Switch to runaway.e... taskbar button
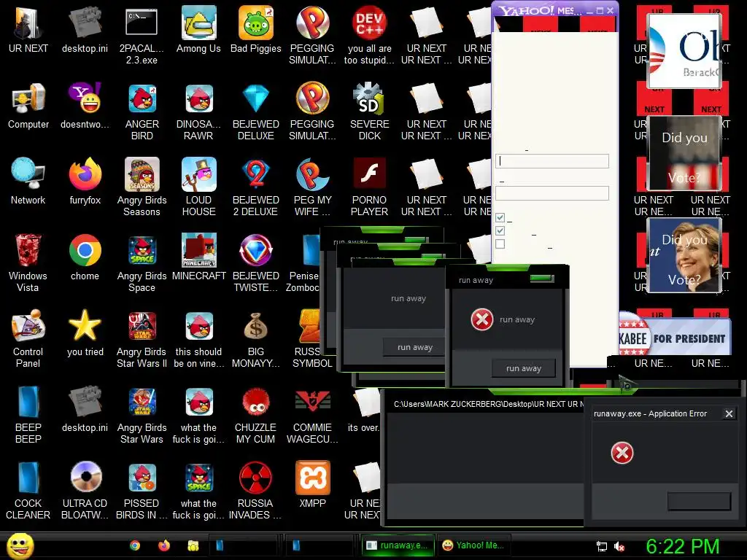 398,545
